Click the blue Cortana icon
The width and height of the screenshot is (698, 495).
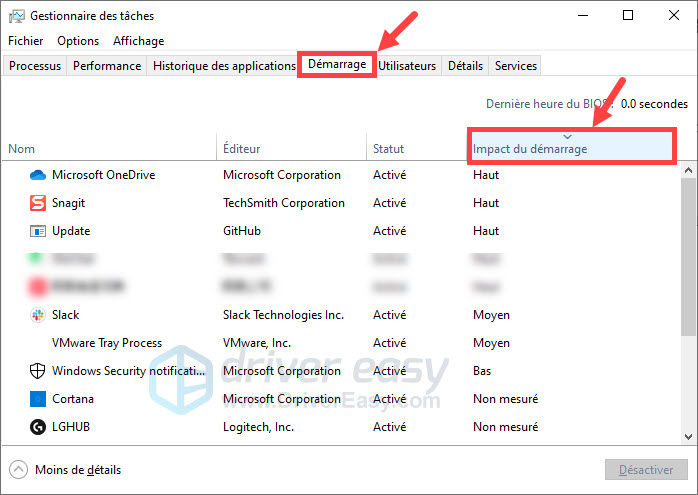point(38,399)
